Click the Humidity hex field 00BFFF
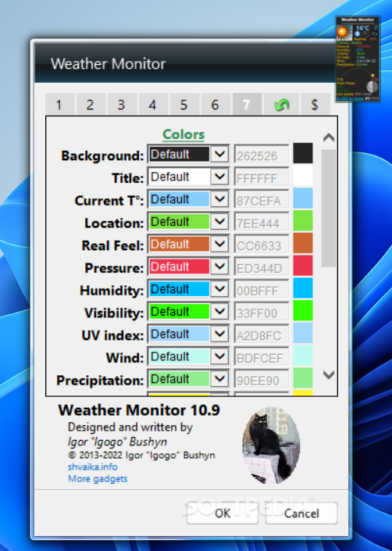The width and height of the screenshot is (392, 551). tap(262, 289)
